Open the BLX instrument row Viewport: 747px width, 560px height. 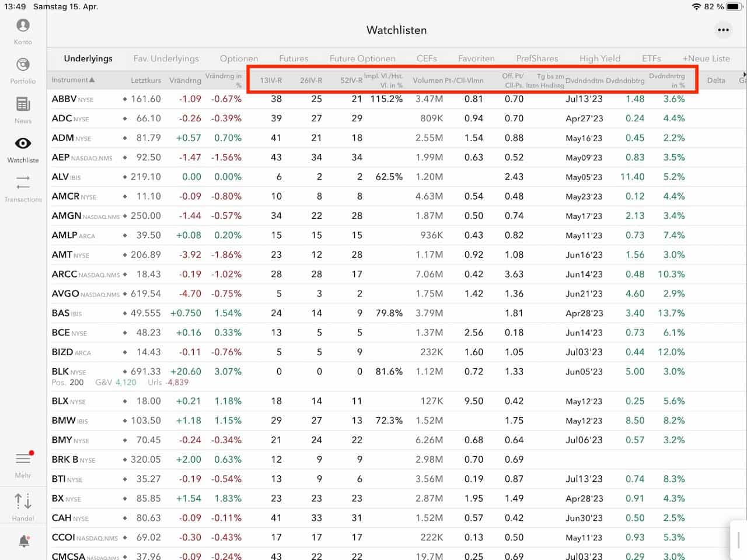[397, 401]
